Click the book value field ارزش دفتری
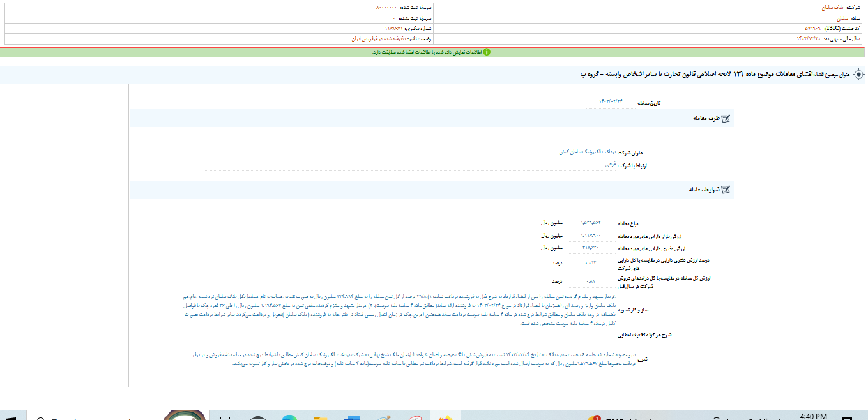Viewport: 868px width, 420px height. [591, 247]
